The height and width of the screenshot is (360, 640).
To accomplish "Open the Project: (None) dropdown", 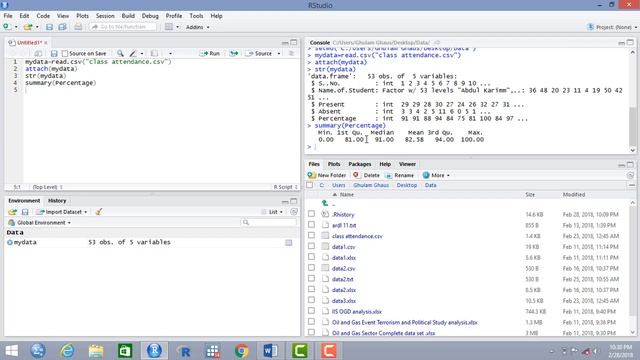I will [x=611, y=27].
